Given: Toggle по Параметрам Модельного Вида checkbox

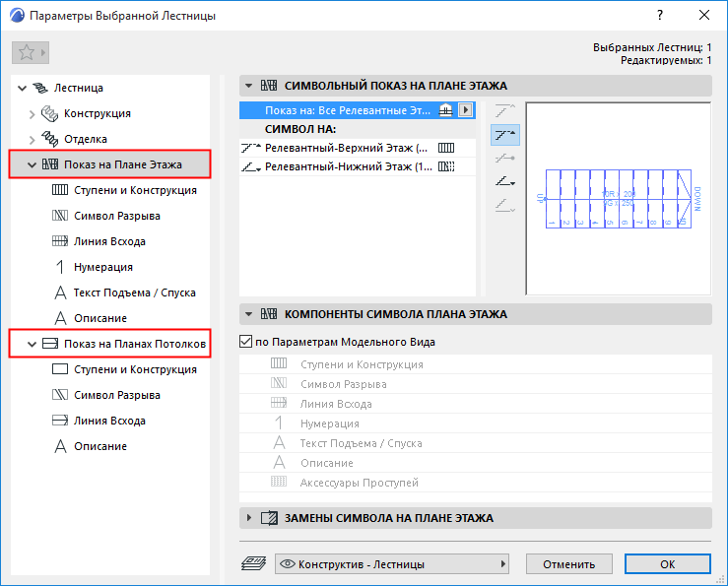Looking at the screenshot, I should [x=245, y=342].
